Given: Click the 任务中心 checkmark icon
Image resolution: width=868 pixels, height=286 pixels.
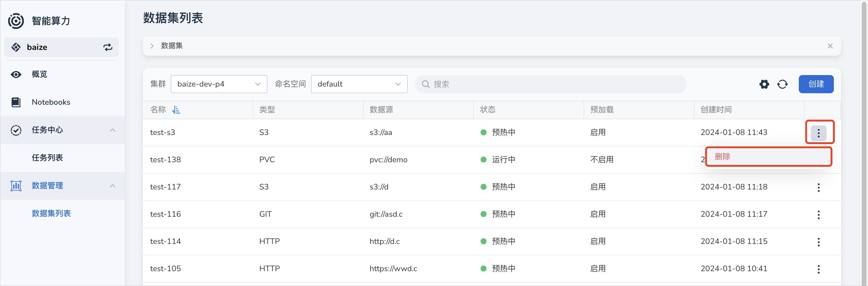Looking at the screenshot, I should 16,130.
